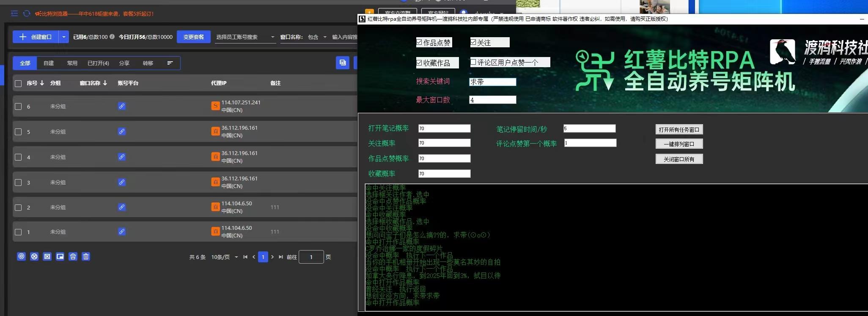Switch to the 分享 tab
This screenshot has width=868, height=316.
pos(124,63)
